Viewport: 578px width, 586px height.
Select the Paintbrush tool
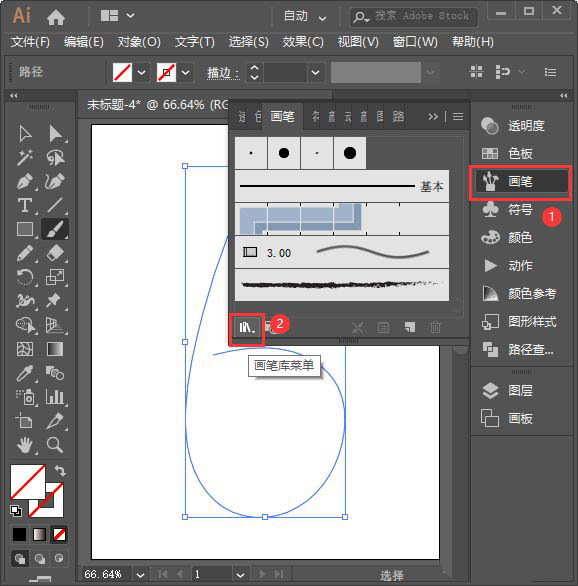coord(55,229)
